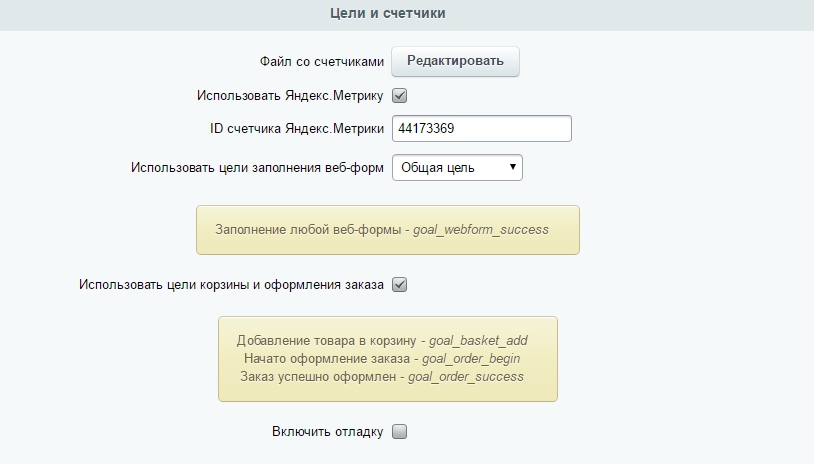This screenshot has height=464, width=814.
Task: Click the goal_order_success goal name
Action: coord(473,376)
